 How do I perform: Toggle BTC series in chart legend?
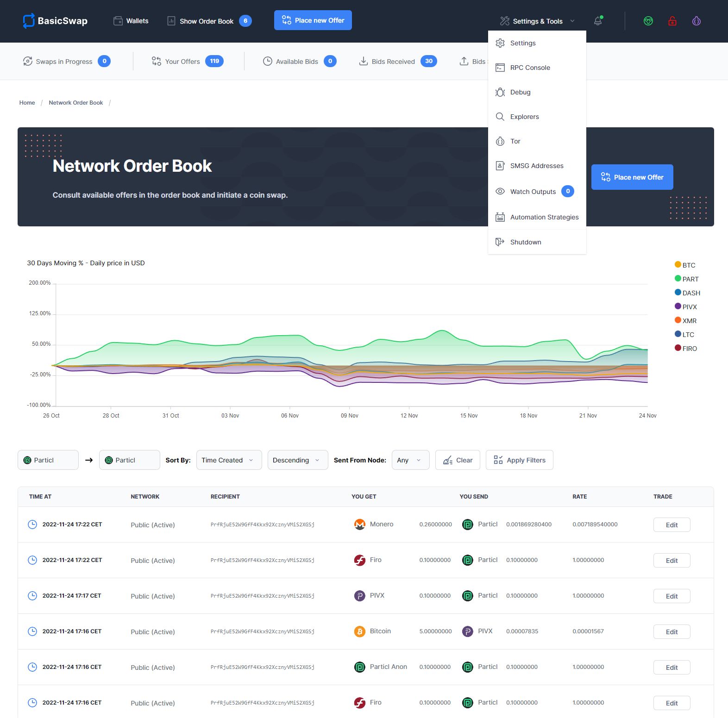tap(685, 265)
